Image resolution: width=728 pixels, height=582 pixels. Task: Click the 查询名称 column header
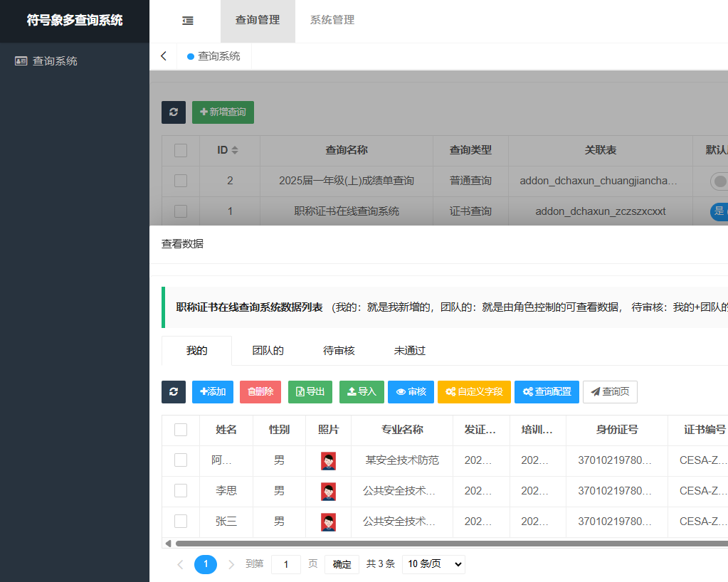347,150
